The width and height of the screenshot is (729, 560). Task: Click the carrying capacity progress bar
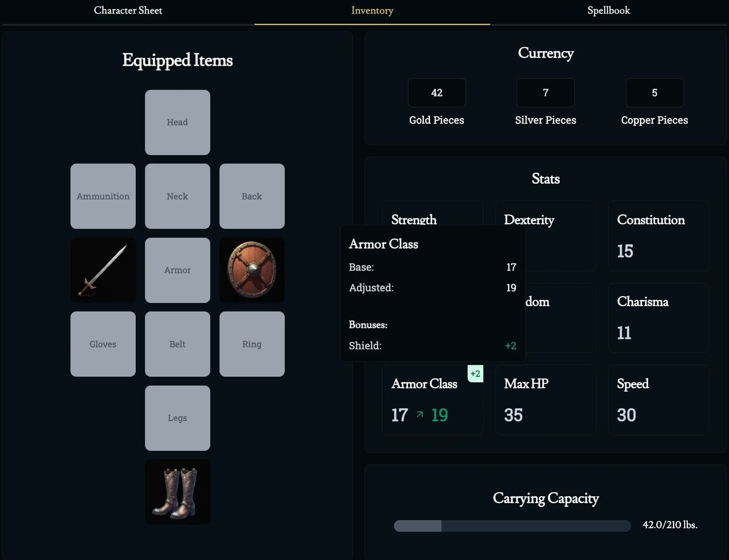point(512,526)
